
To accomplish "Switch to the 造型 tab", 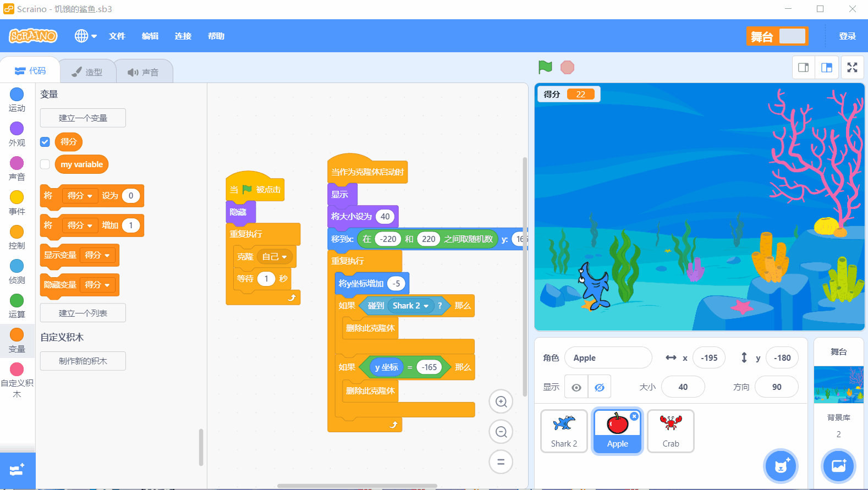I will (x=88, y=72).
